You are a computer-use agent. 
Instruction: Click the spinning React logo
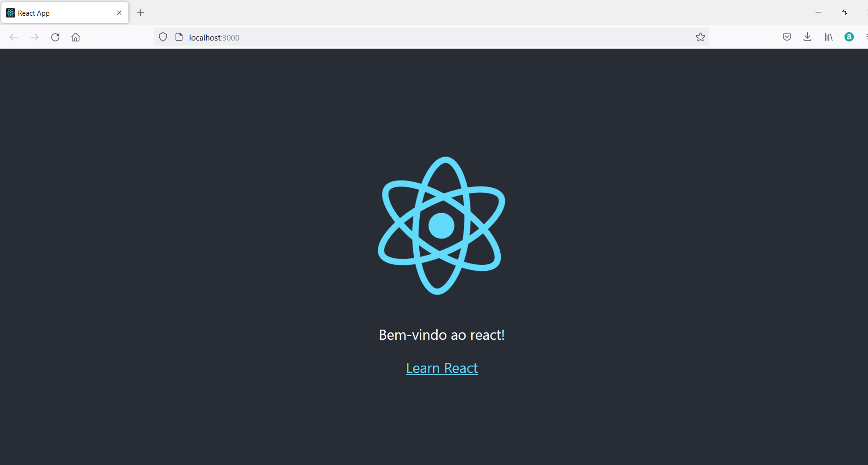pos(441,226)
